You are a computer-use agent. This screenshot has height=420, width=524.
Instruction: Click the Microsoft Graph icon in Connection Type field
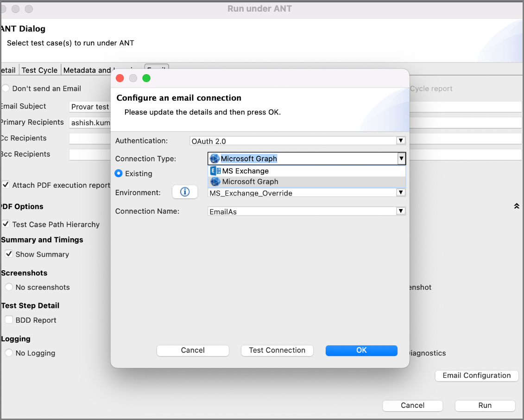(215, 159)
